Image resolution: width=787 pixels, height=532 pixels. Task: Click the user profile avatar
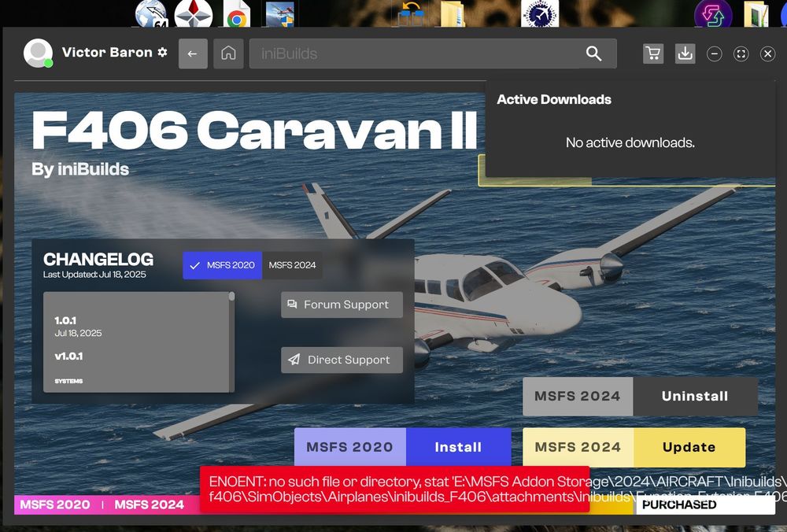(x=38, y=53)
